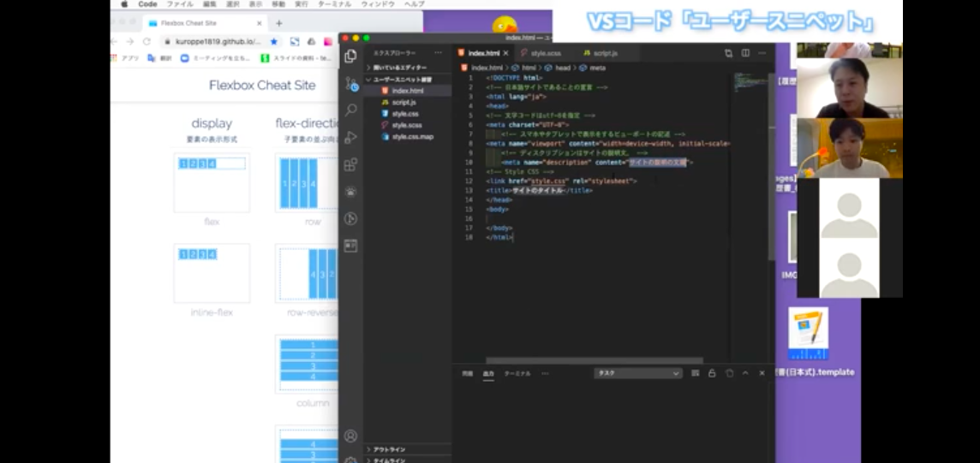Open the panel's additional views ellipsis
Screen dimensions: 980x463
545,373
